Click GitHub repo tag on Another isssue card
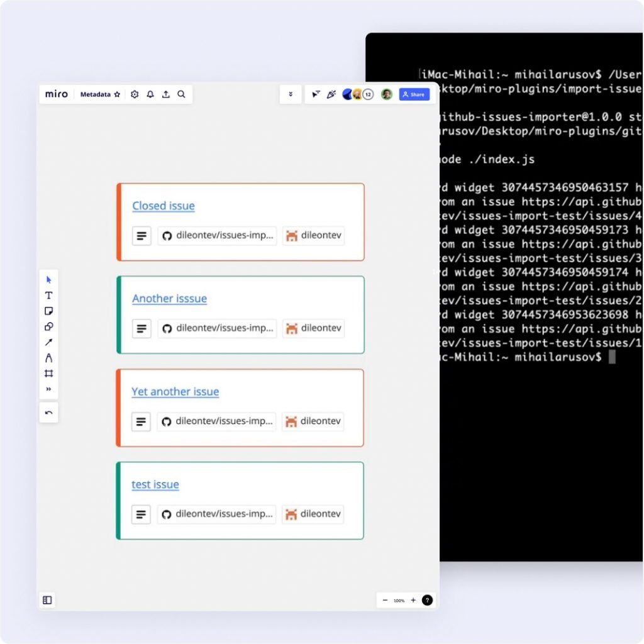This screenshot has height=644, width=644. (x=217, y=328)
